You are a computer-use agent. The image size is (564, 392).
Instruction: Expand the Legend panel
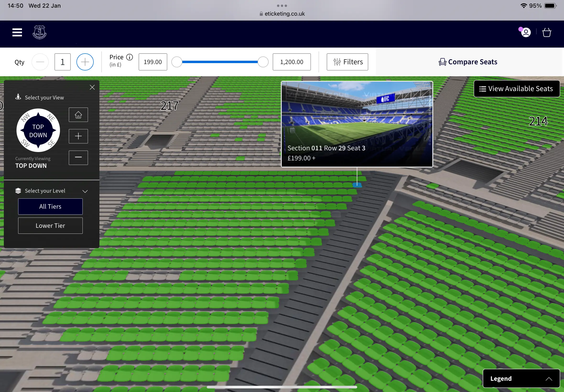(x=521, y=378)
